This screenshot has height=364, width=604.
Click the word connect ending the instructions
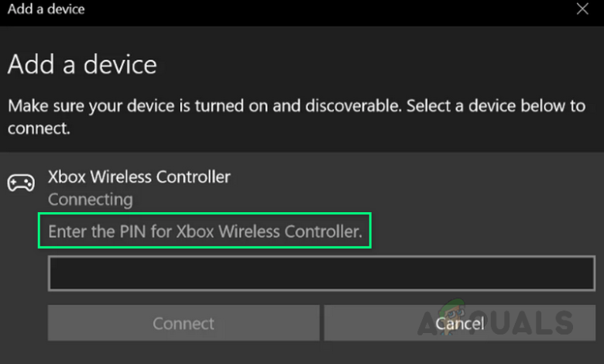pyautogui.click(x=39, y=129)
